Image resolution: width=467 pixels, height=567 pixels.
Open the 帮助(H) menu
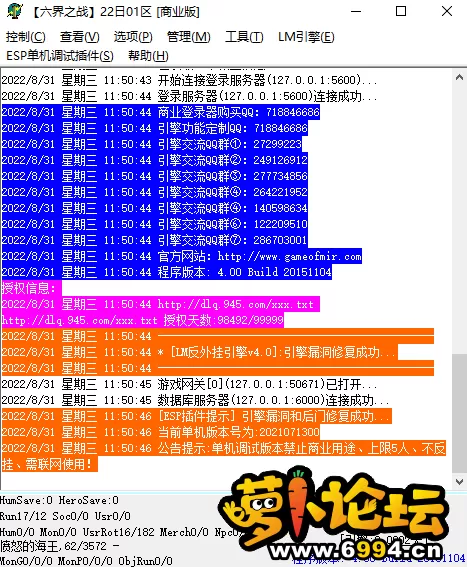coord(148,56)
